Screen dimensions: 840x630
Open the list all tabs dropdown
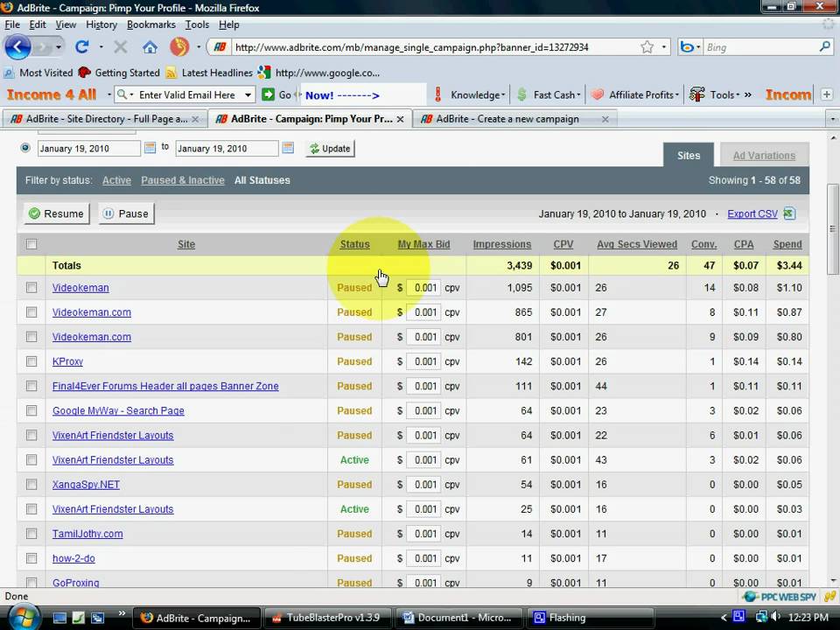pos(832,119)
